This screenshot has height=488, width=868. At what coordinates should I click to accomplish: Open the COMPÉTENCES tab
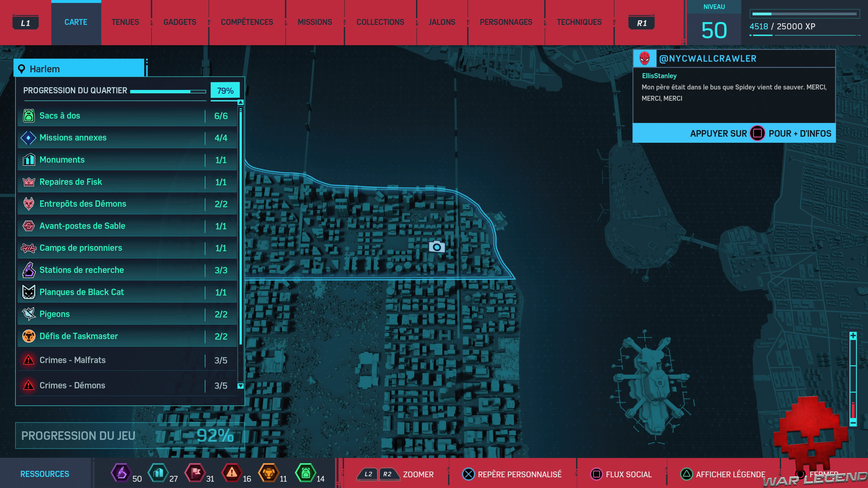click(247, 22)
